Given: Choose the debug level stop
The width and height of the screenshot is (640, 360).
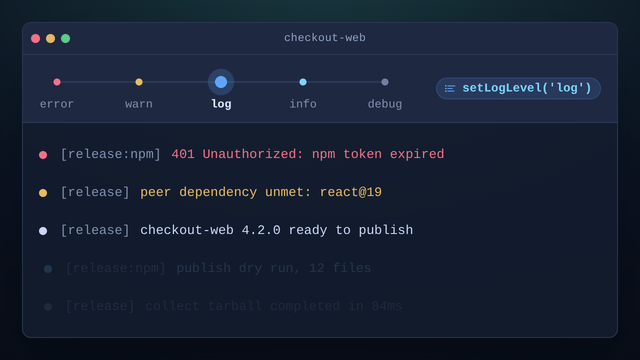Looking at the screenshot, I should [x=385, y=82].
